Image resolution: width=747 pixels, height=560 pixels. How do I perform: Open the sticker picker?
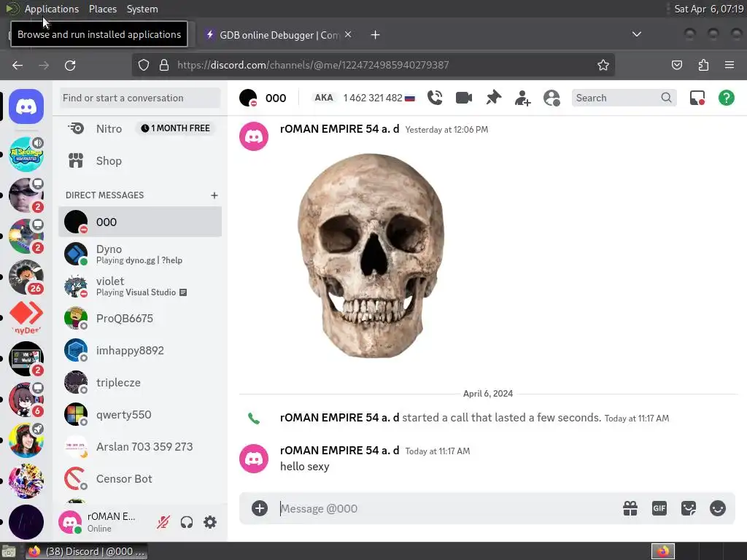pyautogui.click(x=689, y=508)
